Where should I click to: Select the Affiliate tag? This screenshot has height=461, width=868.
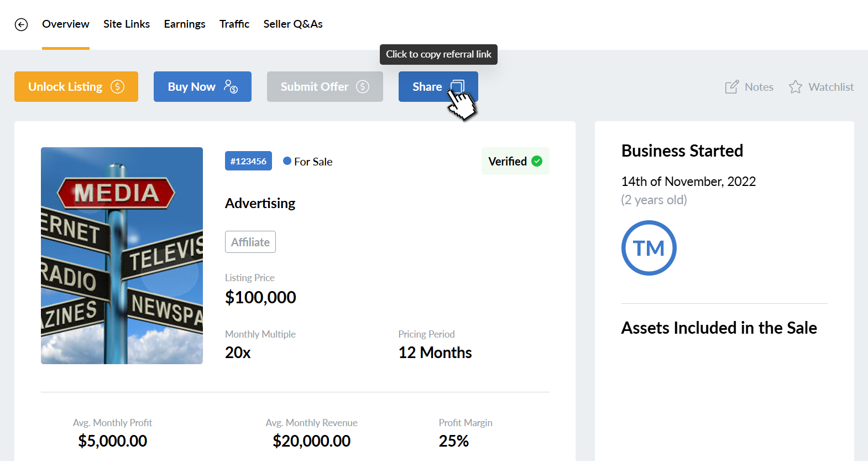coord(250,242)
